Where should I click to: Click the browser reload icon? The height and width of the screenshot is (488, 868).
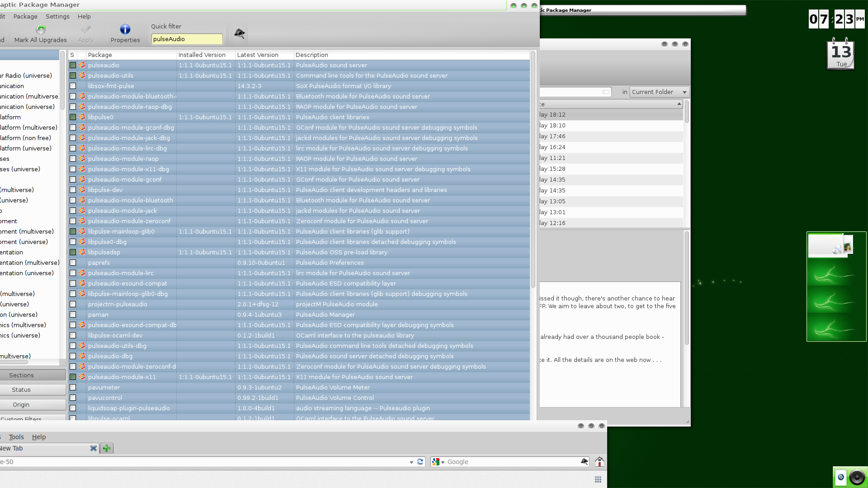pyautogui.click(x=420, y=462)
